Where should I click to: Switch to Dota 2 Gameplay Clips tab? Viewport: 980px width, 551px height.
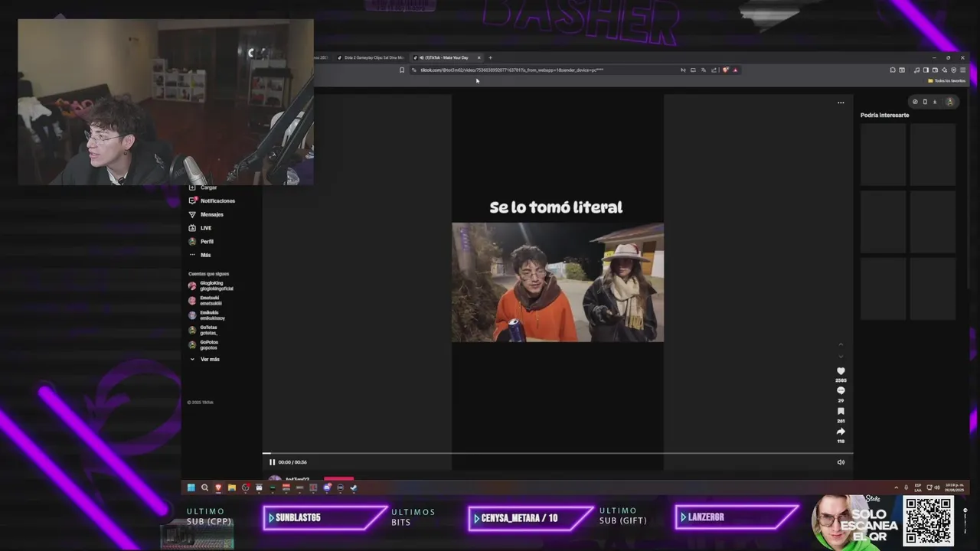371,57
